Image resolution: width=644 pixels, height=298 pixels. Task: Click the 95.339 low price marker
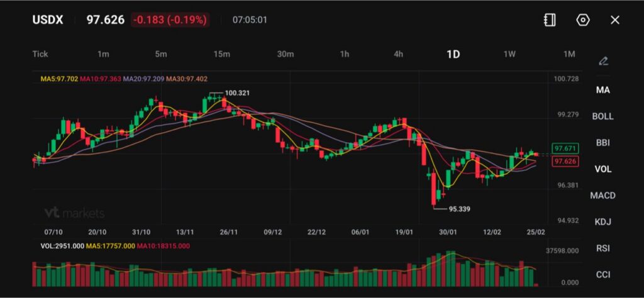tap(458, 209)
